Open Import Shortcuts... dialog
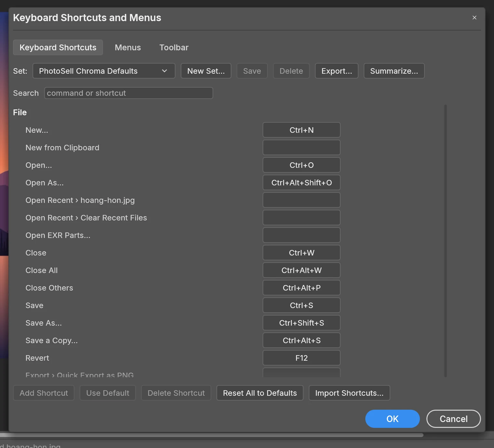This screenshot has height=448, width=494. point(349,393)
